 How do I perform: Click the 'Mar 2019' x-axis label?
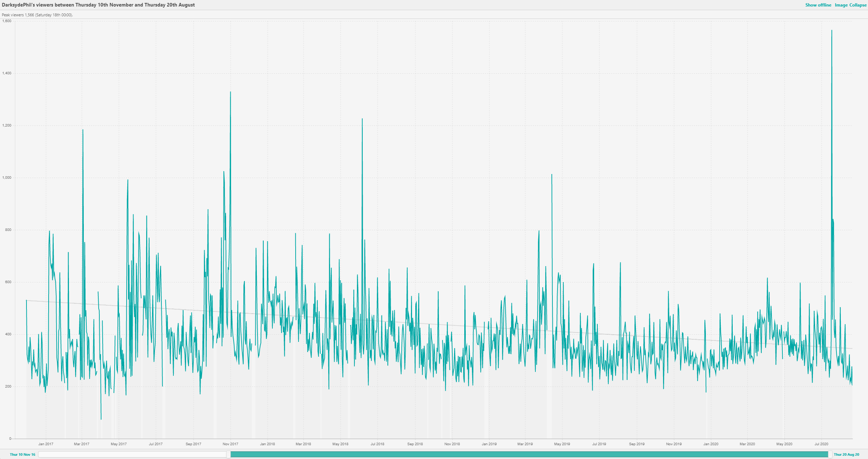pyautogui.click(x=525, y=444)
